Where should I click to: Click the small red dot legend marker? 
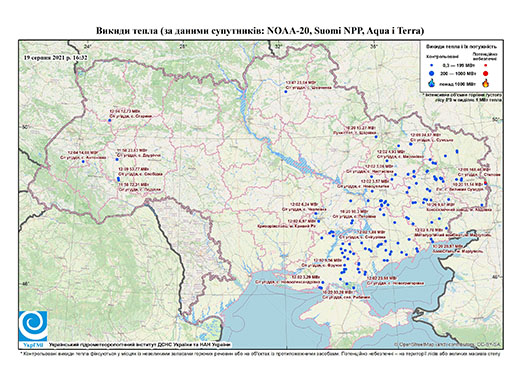point(485,65)
